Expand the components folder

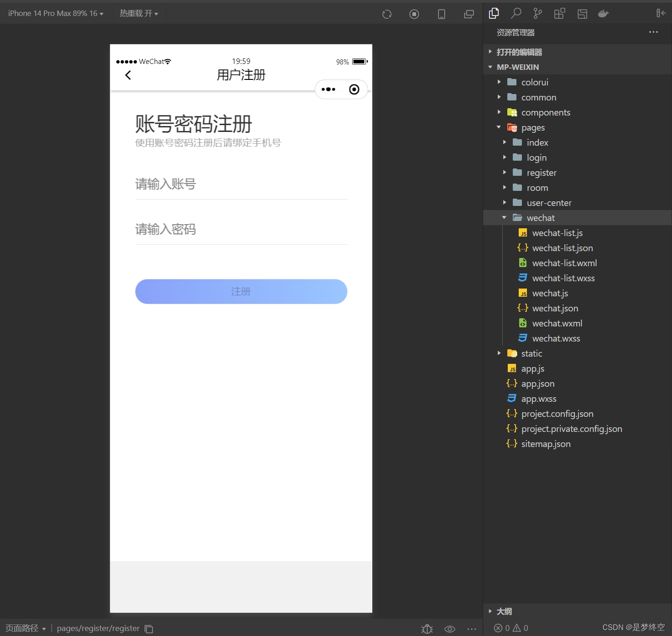click(x=577, y=112)
